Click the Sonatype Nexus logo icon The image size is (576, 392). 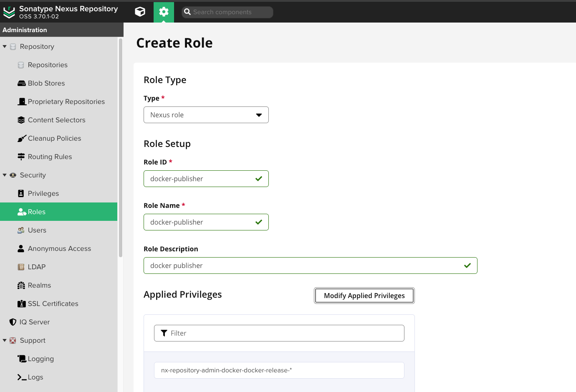click(x=9, y=13)
